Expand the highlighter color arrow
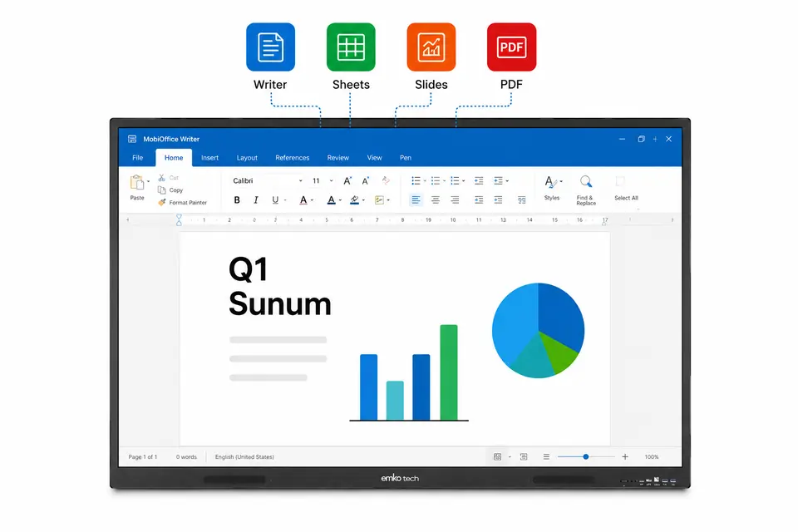 click(363, 200)
